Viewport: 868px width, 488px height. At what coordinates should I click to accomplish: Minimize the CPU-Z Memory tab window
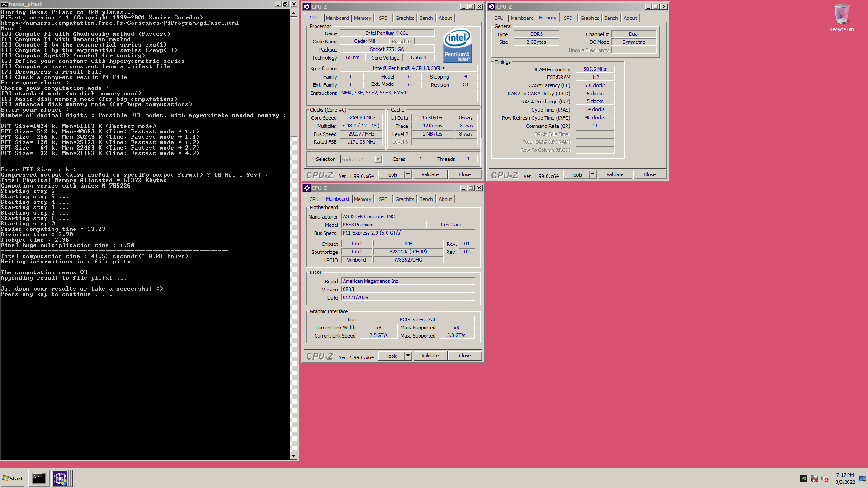coord(648,7)
